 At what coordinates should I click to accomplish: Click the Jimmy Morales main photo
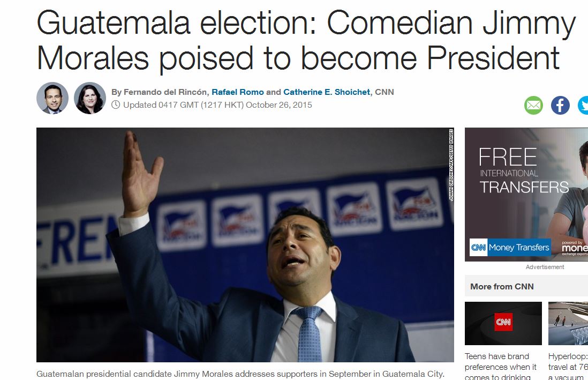[x=245, y=244]
